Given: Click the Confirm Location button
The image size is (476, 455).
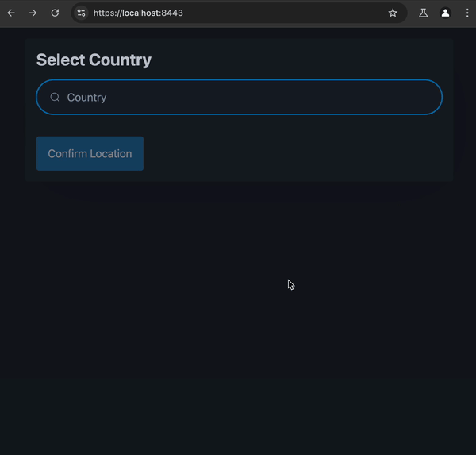Looking at the screenshot, I should 90,153.
